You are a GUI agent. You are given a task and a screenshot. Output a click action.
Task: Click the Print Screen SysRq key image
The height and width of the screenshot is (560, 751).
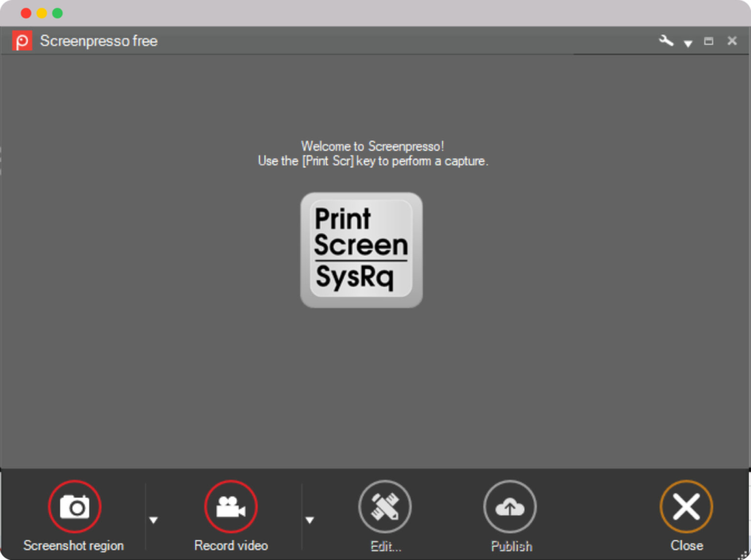click(362, 250)
